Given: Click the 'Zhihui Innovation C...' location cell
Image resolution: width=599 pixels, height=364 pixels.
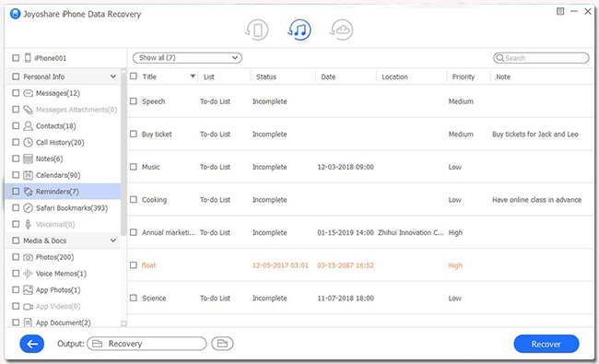Looking at the screenshot, I should [411, 232].
